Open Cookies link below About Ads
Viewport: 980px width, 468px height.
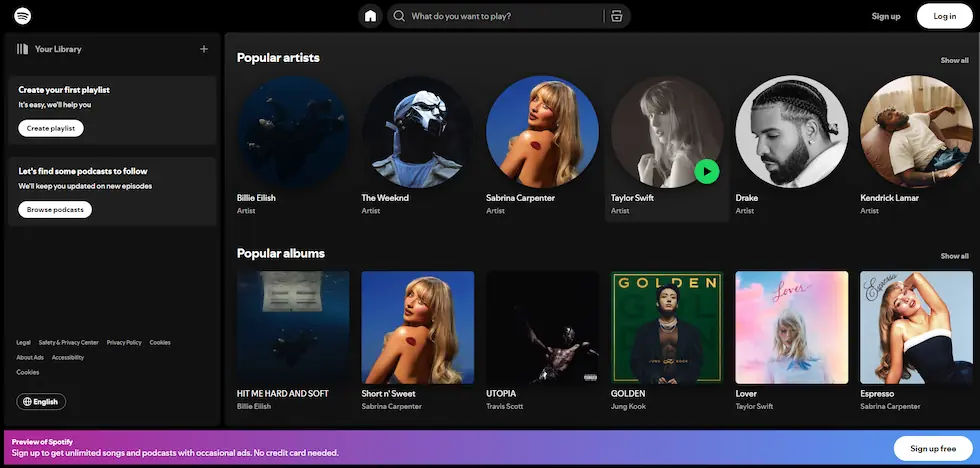pyautogui.click(x=28, y=372)
